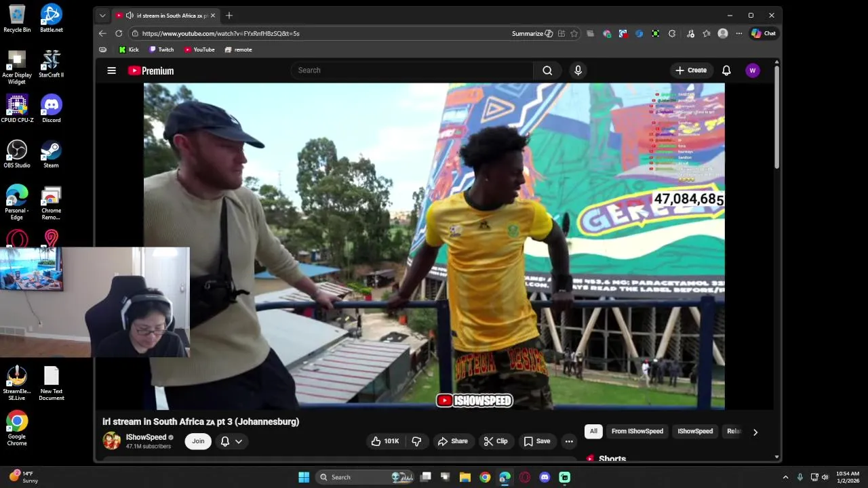
Task: Show more filter chips right arrow
Action: (755, 432)
